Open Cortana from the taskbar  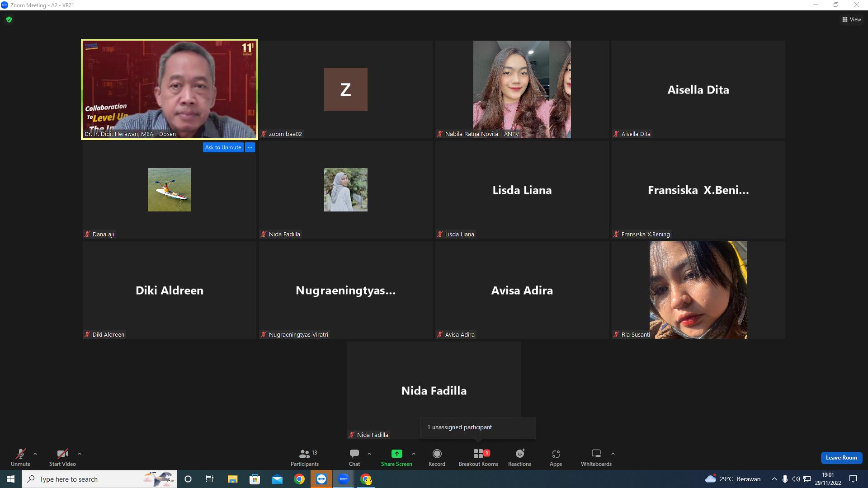188,479
